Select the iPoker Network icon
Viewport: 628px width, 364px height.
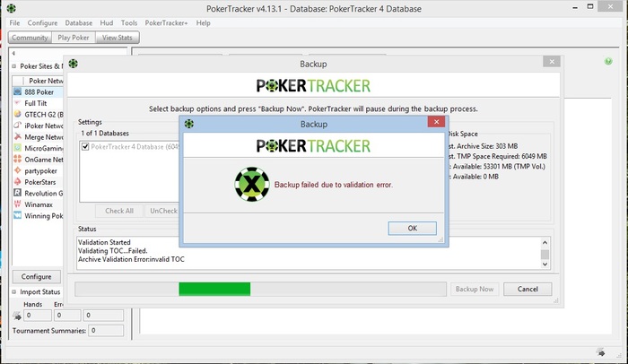(x=18, y=126)
